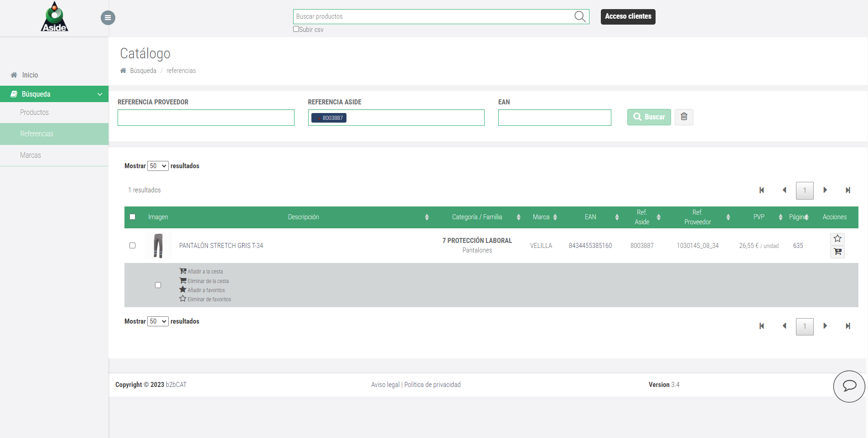This screenshot has width=868, height=438.
Task: Click the trash icon to clear filters
Action: point(684,117)
